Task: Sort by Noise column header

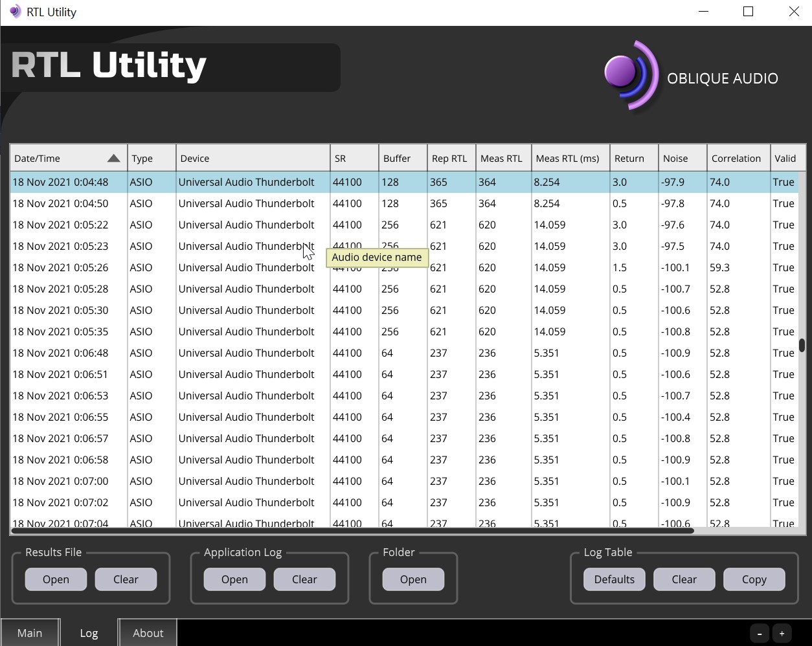Action: point(682,158)
